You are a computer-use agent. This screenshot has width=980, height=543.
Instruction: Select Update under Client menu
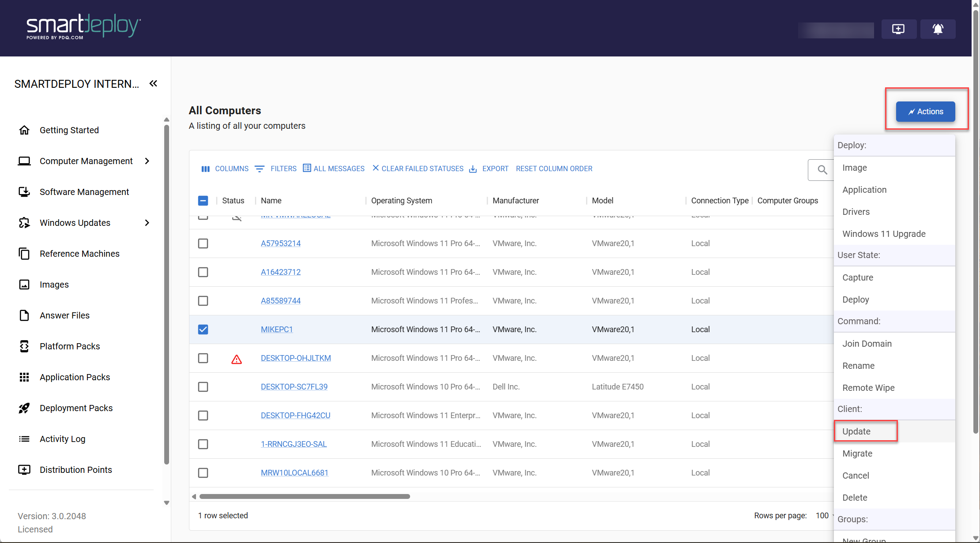[x=856, y=431]
